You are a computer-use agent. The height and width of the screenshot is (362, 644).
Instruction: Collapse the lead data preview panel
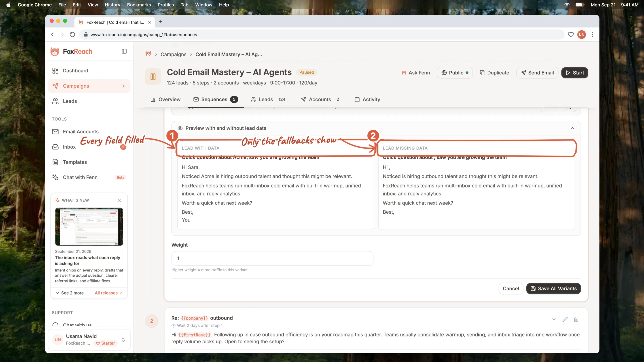pyautogui.click(x=572, y=128)
